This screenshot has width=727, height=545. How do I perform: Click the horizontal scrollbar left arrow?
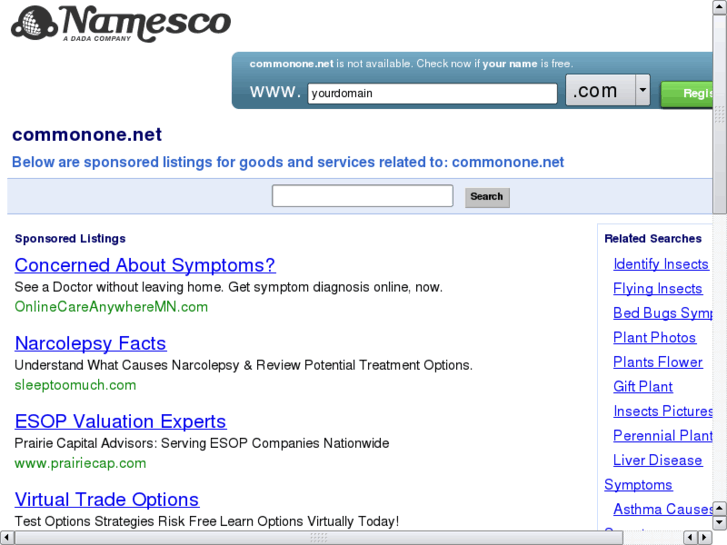(x=6, y=538)
